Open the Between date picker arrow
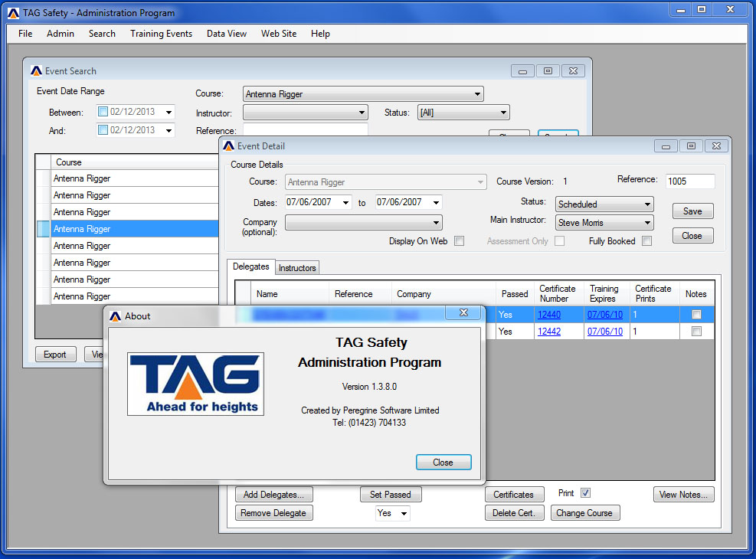This screenshot has height=559, width=756. [169, 113]
